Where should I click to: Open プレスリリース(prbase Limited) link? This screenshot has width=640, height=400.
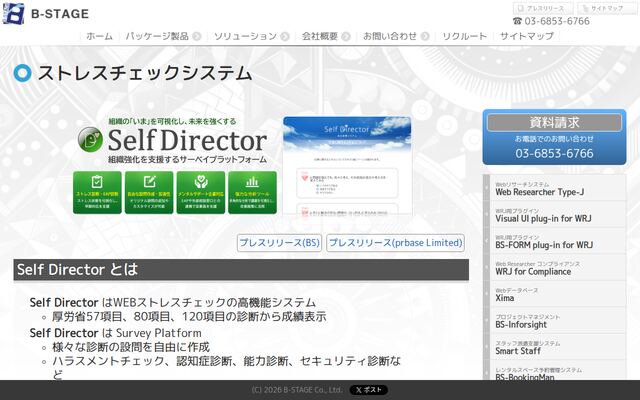point(396,243)
